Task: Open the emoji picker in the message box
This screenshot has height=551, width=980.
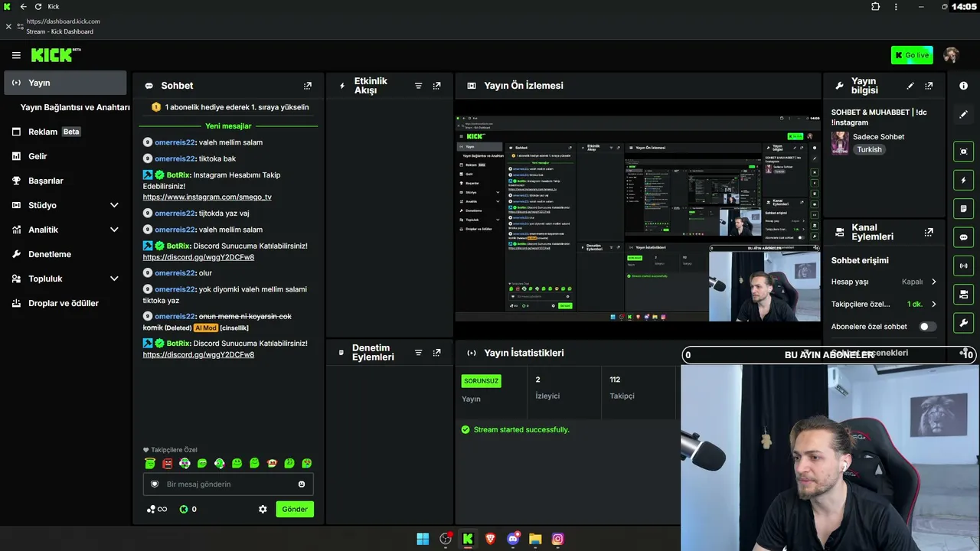Action: pyautogui.click(x=302, y=484)
